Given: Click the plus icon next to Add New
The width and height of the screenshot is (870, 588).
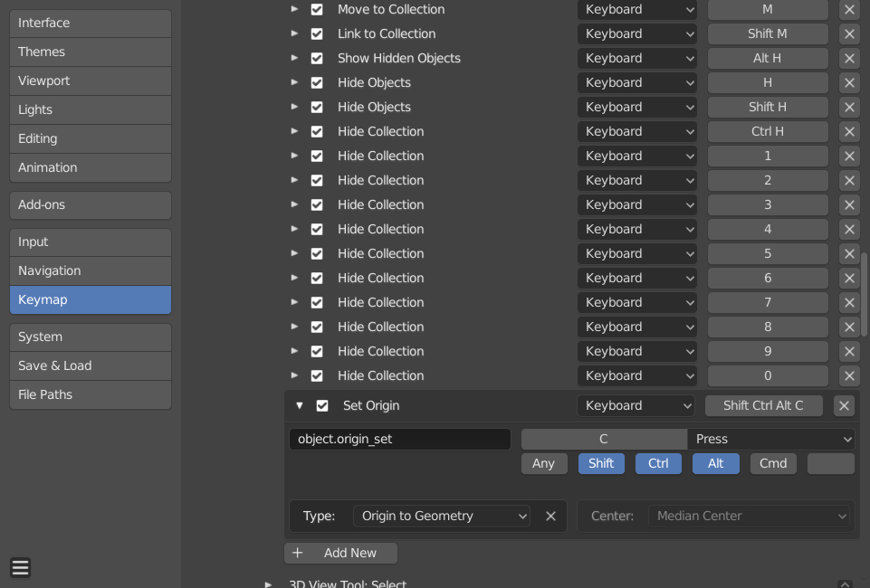Looking at the screenshot, I should click(x=296, y=553).
